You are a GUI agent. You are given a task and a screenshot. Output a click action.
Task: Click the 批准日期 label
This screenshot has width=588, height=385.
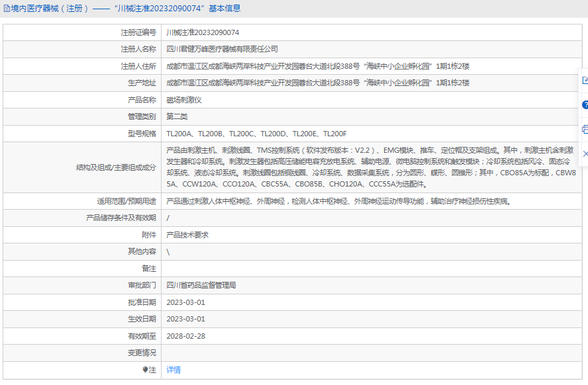pos(142,302)
